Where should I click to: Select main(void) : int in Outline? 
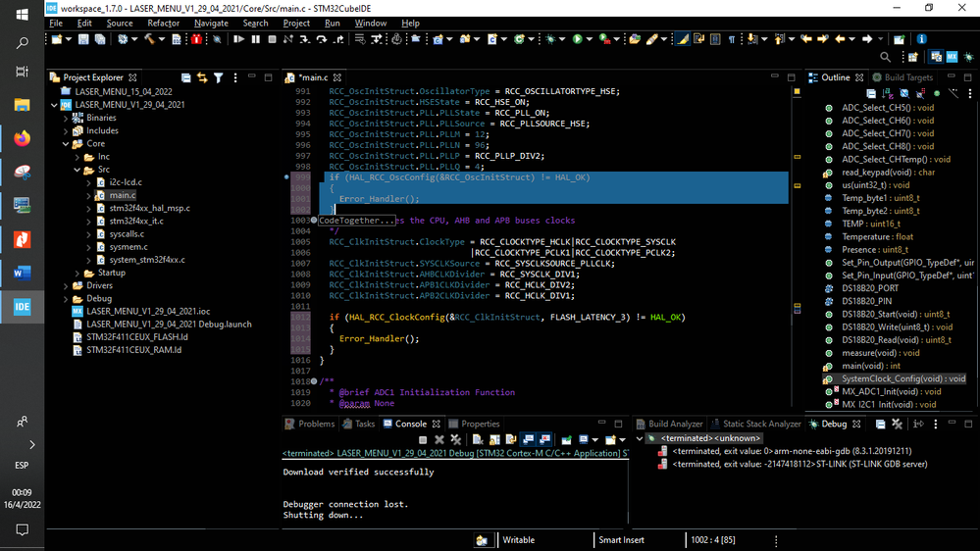point(863,366)
